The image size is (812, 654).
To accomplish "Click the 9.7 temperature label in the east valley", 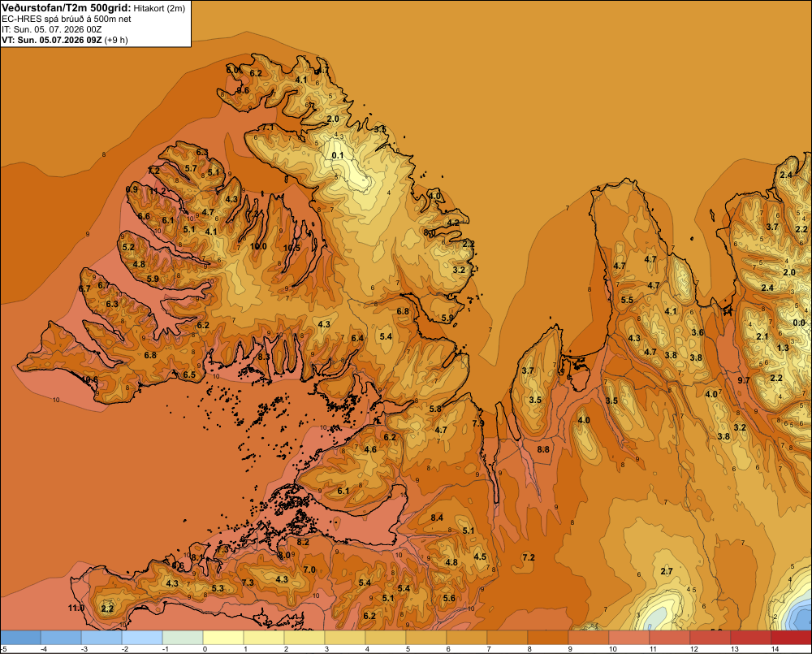I will [x=744, y=380].
